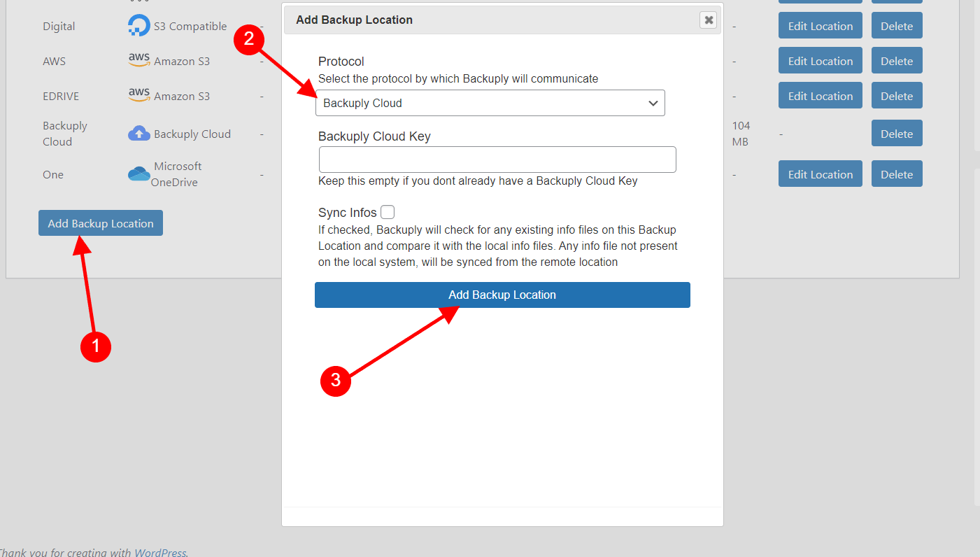Click Edit Location for the EDRIVE entry

coord(820,95)
